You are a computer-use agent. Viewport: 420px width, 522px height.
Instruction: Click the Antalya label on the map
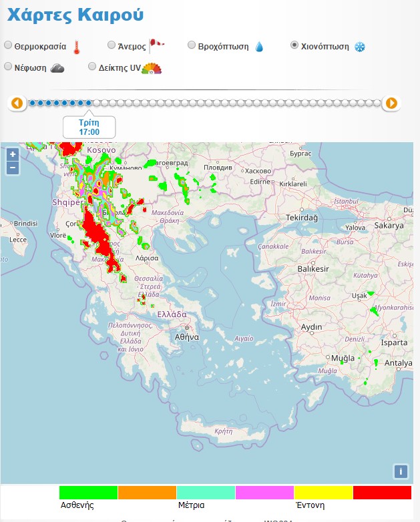click(399, 363)
